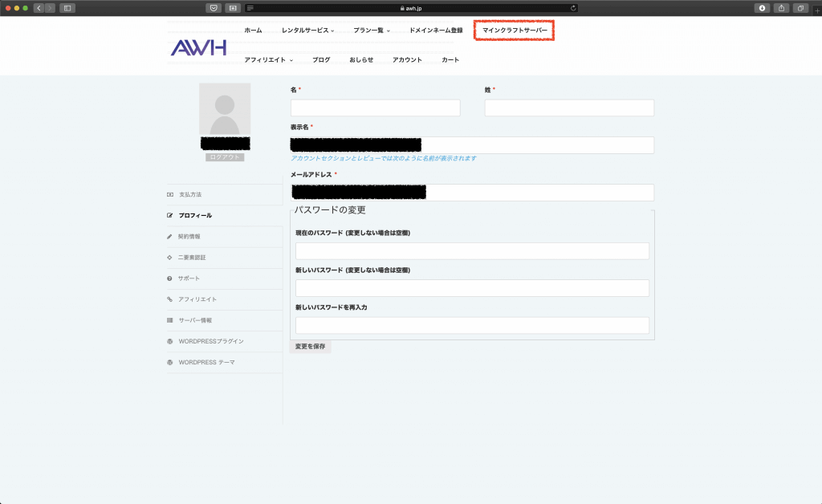
Task: Open 契約情報 sidebar link
Action: point(189,236)
